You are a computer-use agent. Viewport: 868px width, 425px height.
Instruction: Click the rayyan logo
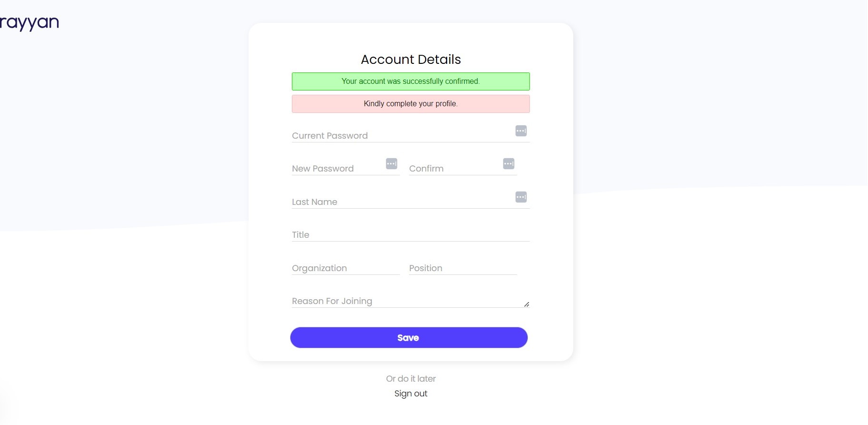[30, 22]
